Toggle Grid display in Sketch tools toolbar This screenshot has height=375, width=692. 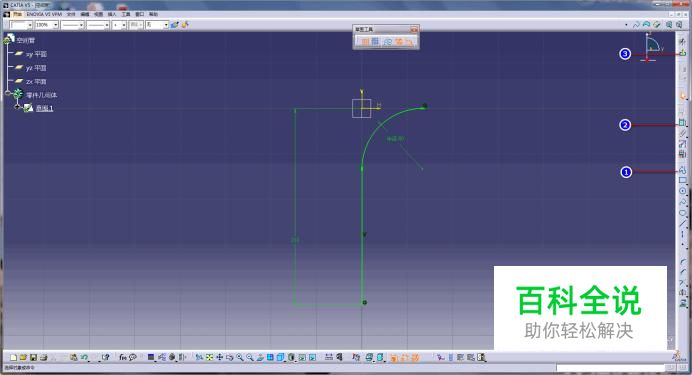coord(365,41)
